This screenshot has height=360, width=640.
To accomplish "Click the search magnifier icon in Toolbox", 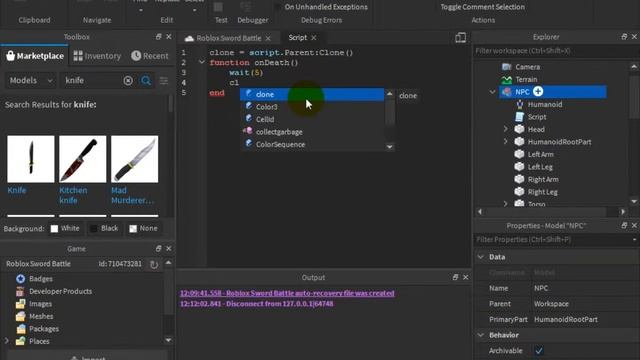I will click(146, 80).
